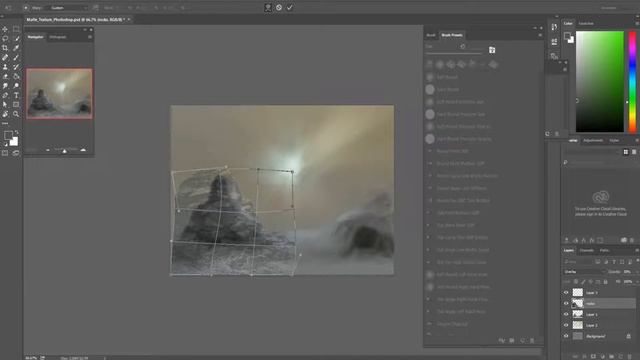Image resolution: width=640 pixels, height=360 pixels.
Task: Select the Eyedropper tool
Action: point(16,48)
